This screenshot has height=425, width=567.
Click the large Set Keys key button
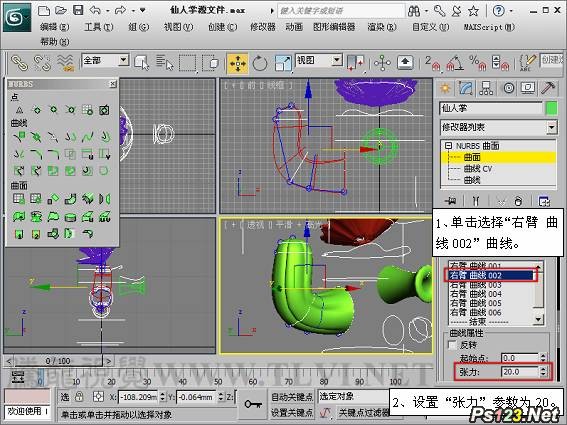click(x=253, y=404)
